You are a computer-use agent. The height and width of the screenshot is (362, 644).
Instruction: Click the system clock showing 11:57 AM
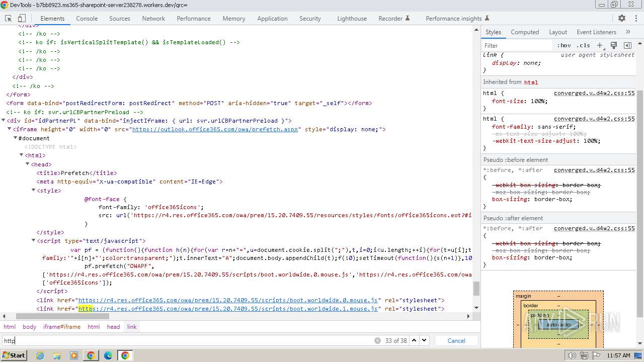(618, 355)
